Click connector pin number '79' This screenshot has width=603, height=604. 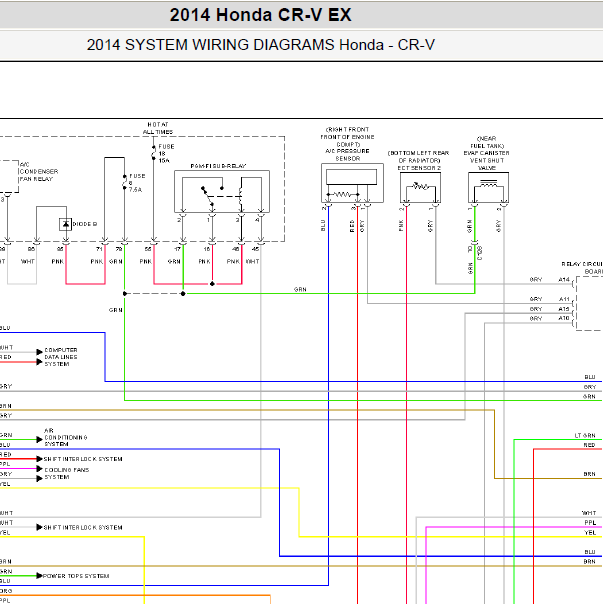[x=119, y=249]
